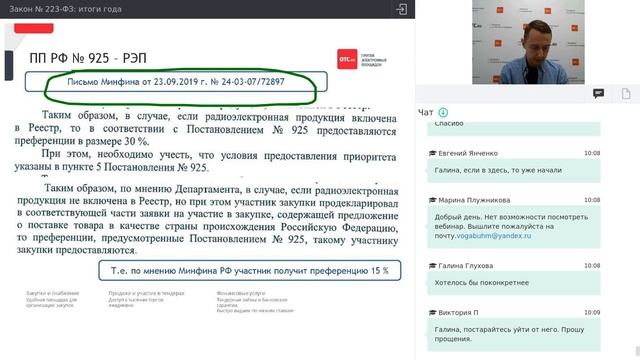Click the email link vogabuhm@yandex.ru
The image size is (640, 360).
pos(493,236)
